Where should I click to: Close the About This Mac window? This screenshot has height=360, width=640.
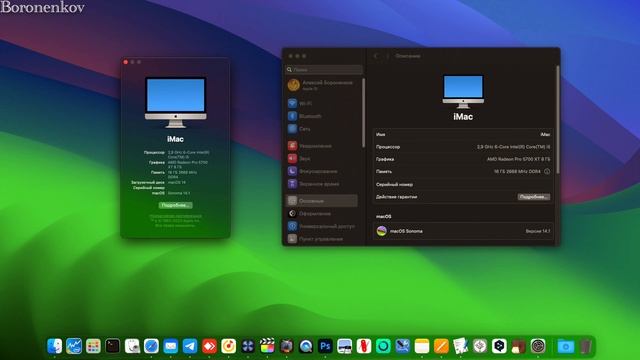pyautogui.click(x=126, y=62)
